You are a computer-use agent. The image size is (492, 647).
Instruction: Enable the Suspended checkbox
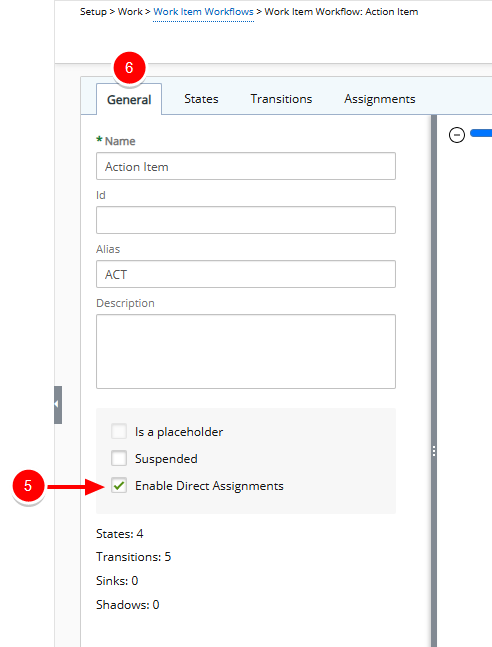click(119, 458)
